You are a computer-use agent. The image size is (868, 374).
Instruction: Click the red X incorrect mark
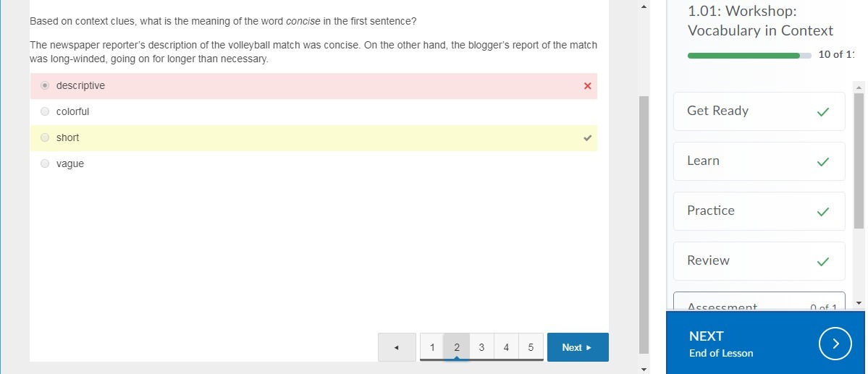[587, 86]
